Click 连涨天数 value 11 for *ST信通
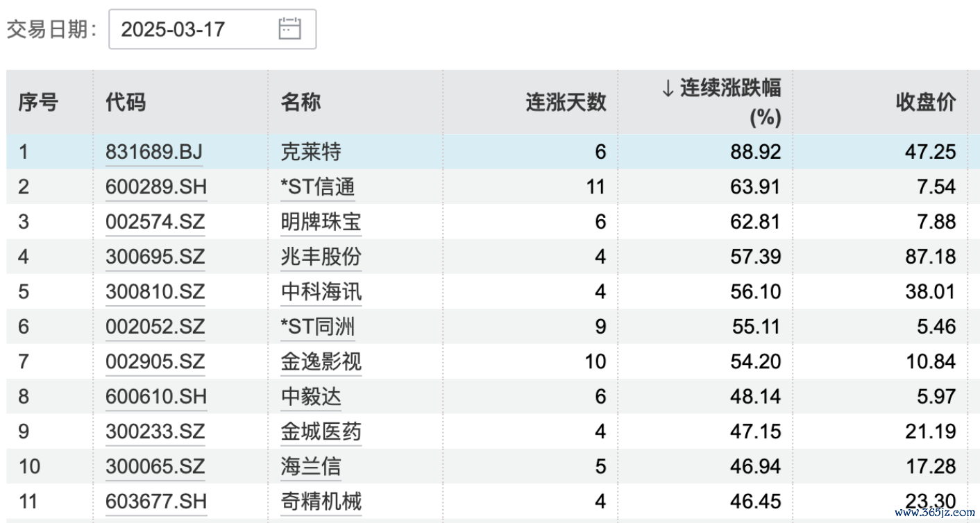This screenshot has width=980, height=523. point(596,187)
